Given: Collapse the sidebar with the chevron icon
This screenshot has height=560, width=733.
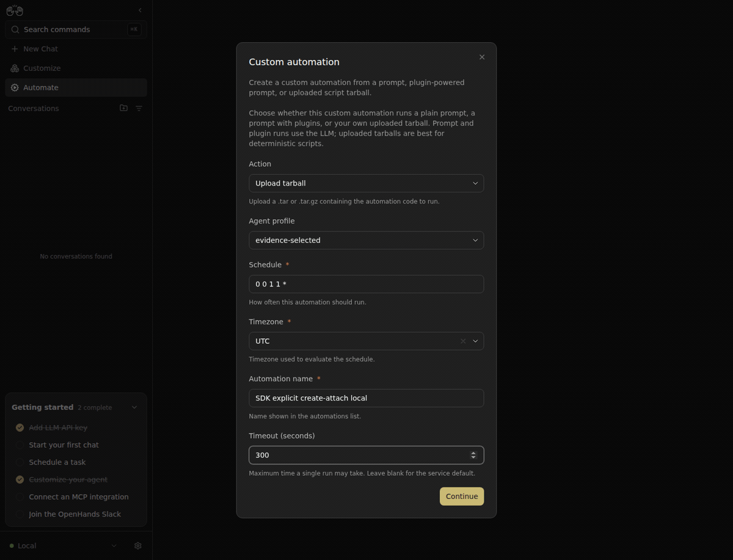Looking at the screenshot, I should [x=140, y=10].
